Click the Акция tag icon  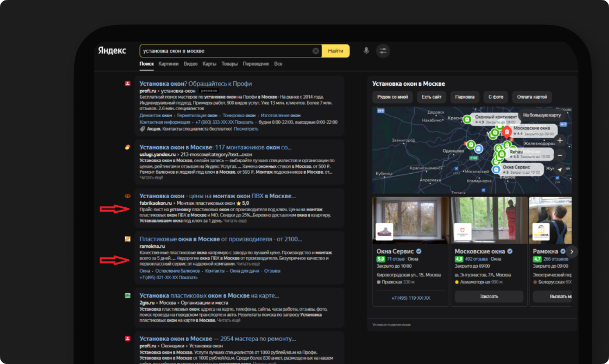click(x=142, y=129)
